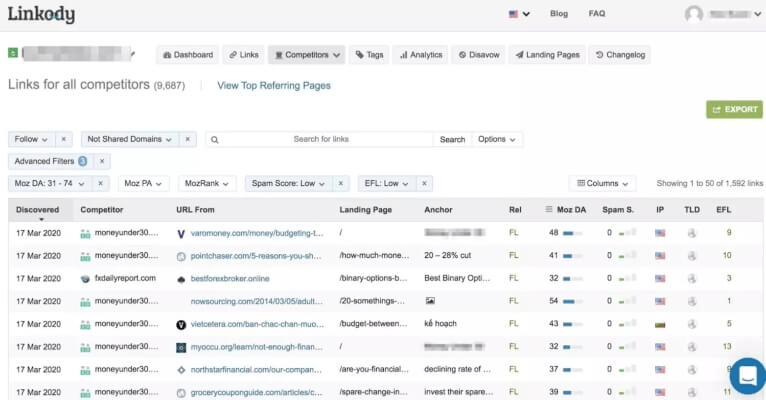The height and width of the screenshot is (400, 766).
Task: Open the US flag language selector
Action: click(x=519, y=14)
